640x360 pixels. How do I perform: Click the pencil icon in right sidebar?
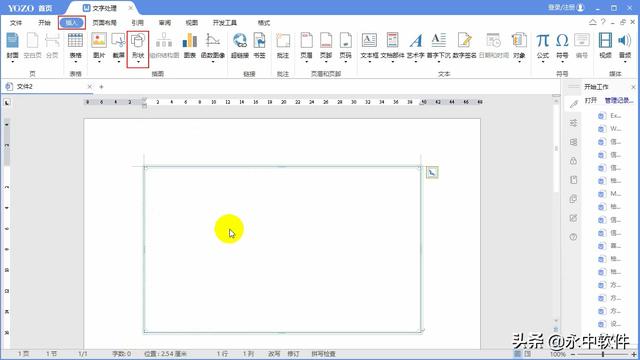point(573,104)
